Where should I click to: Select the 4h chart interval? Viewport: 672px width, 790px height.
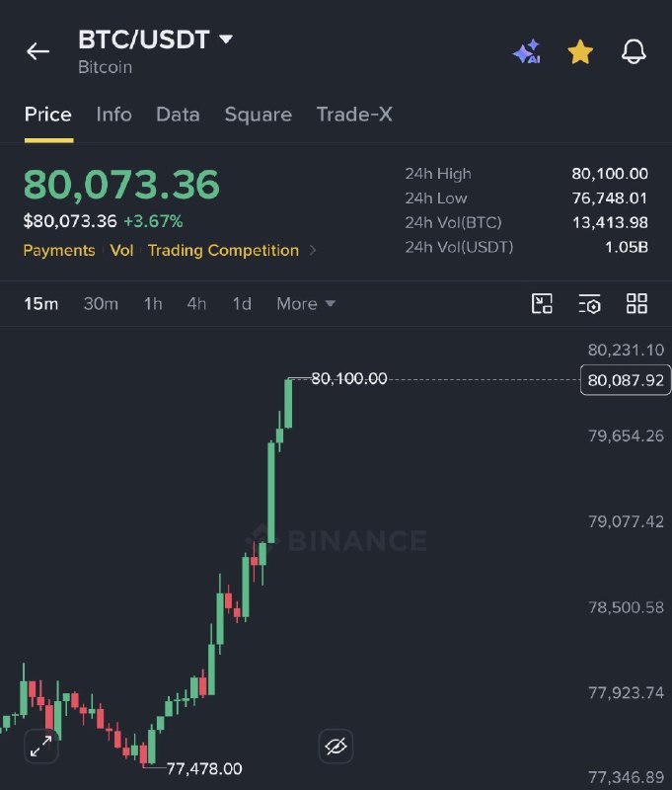tap(196, 304)
